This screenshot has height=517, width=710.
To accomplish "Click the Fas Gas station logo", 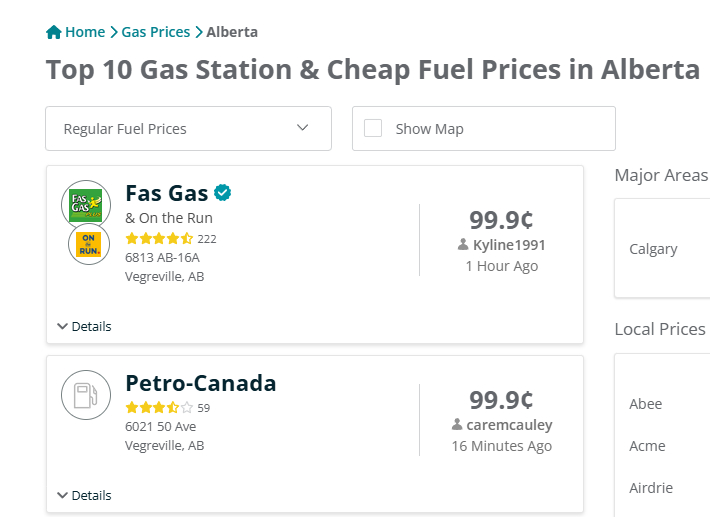I will (85, 205).
